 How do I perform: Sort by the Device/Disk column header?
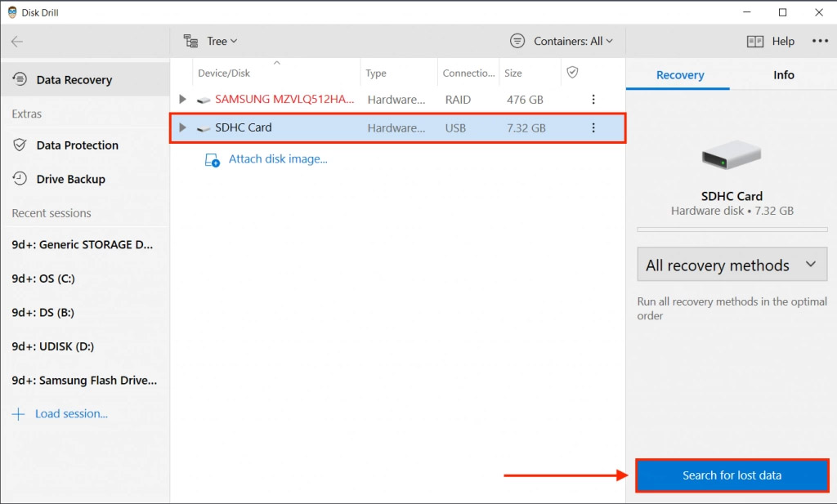coord(224,73)
